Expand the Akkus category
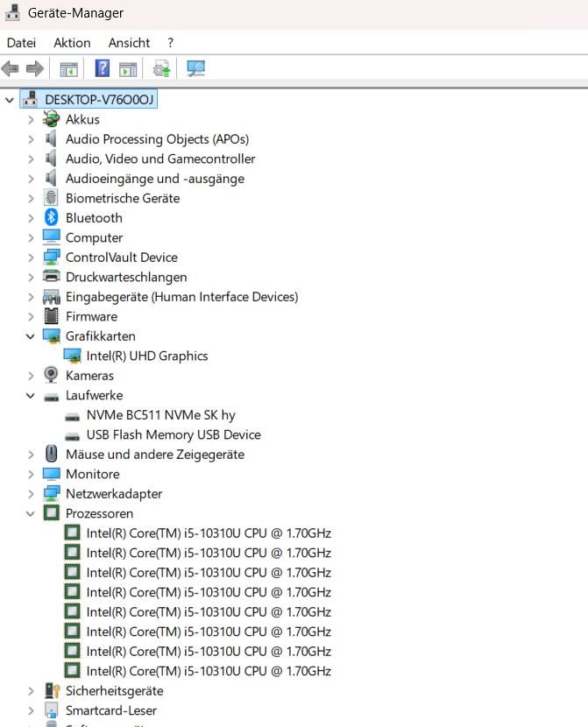This screenshot has height=727, width=588. pyautogui.click(x=31, y=120)
